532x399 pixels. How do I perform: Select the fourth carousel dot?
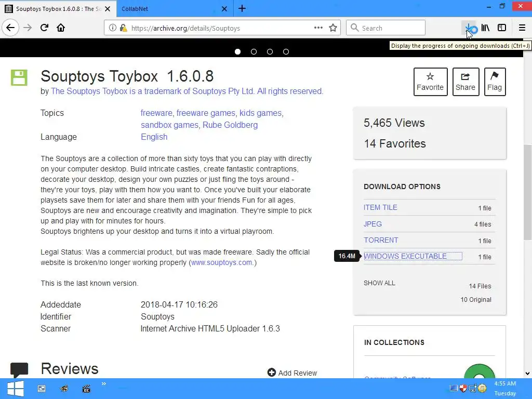(286, 51)
